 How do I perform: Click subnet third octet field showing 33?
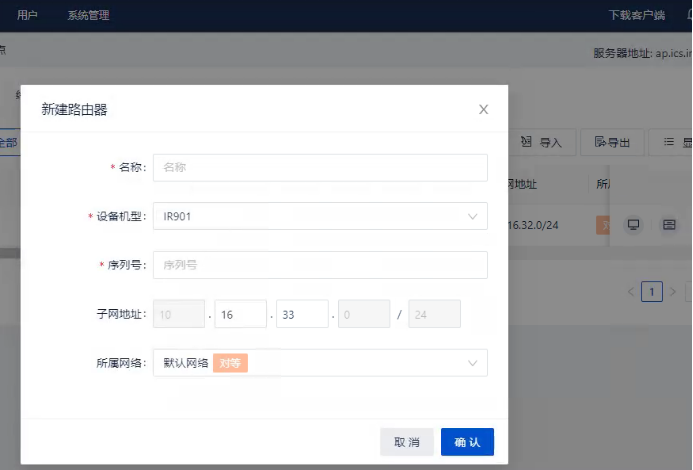(302, 314)
